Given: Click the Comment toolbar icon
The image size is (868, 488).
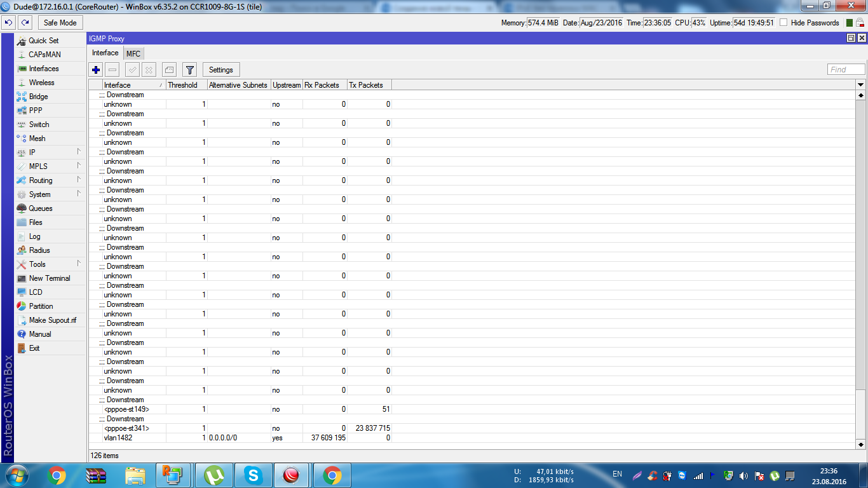Looking at the screenshot, I should pos(169,70).
